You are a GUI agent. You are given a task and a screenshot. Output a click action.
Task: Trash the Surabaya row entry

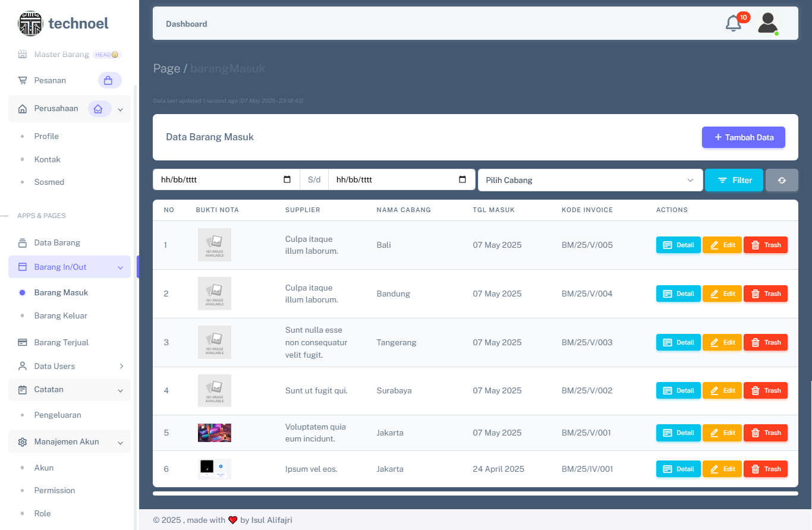click(765, 390)
